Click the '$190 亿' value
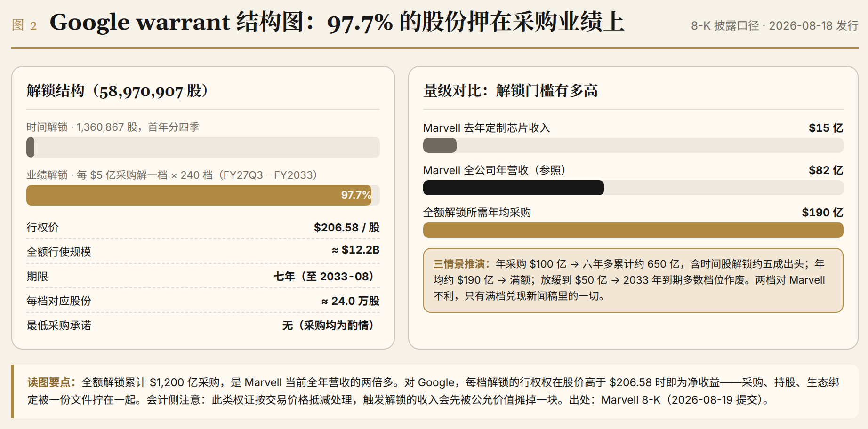The height and width of the screenshot is (429, 868). click(822, 213)
